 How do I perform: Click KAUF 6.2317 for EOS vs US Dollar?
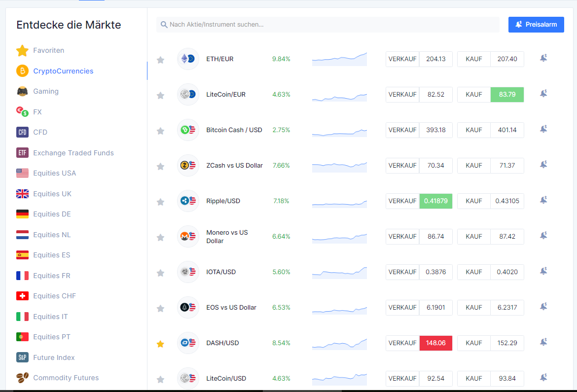pos(491,307)
